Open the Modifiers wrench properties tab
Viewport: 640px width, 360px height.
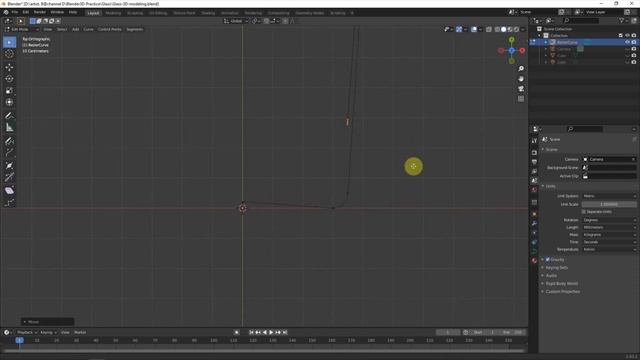click(x=534, y=223)
